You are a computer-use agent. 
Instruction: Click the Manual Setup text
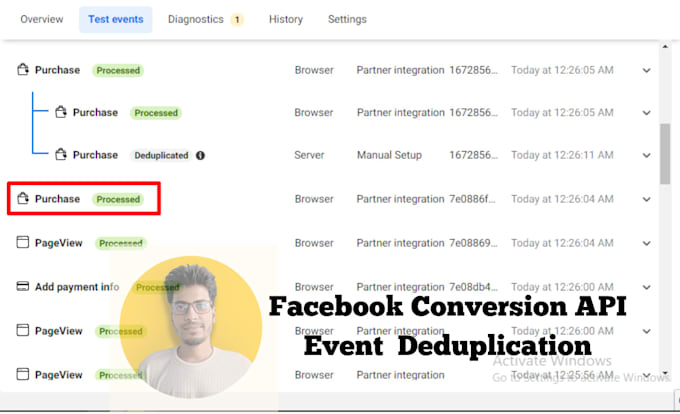click(x=389, y=155)
